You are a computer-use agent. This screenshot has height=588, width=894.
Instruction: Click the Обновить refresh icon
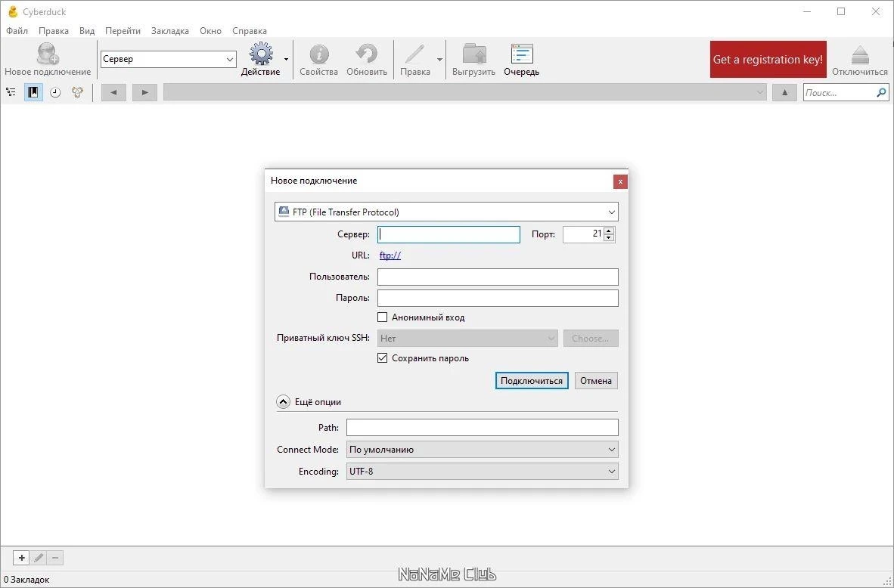367,54
